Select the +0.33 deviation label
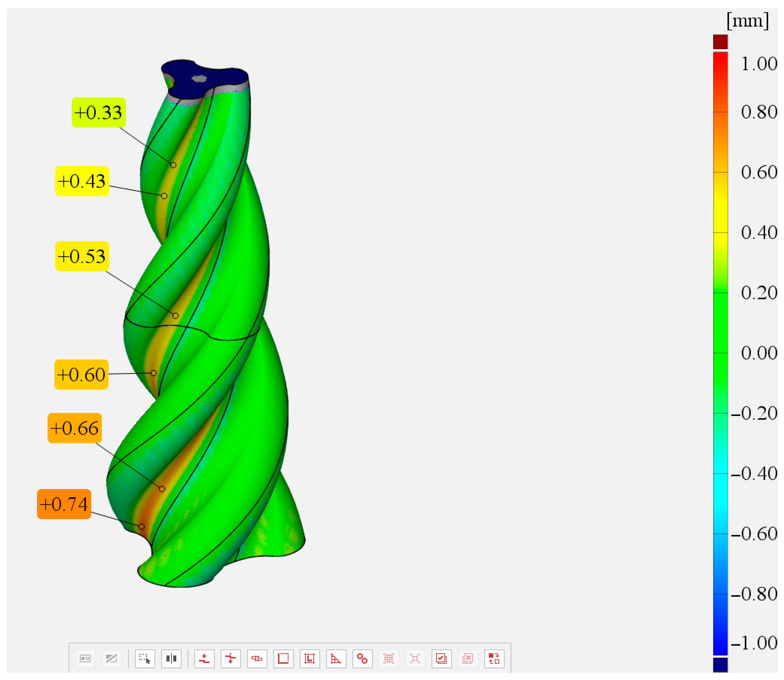This screenshot has height=680, width=784. click(99, 112)
